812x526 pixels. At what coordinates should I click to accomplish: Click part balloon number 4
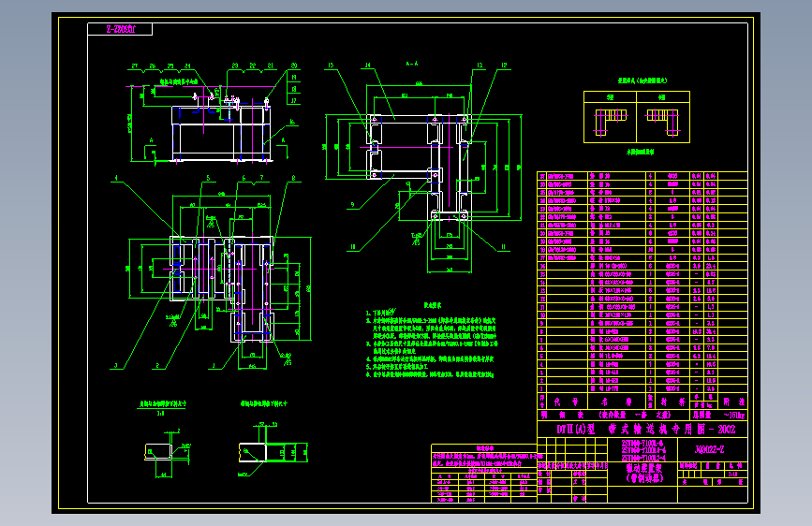click(116, 178)
